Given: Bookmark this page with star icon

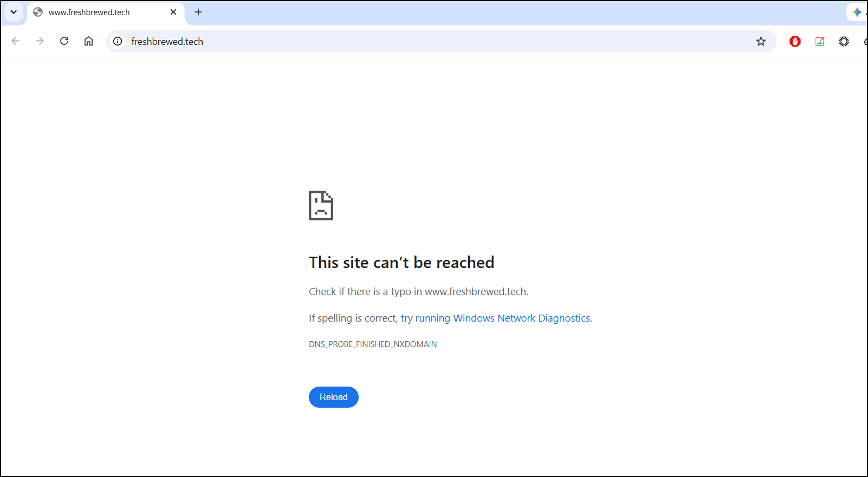Looking at the screenshot, I should pos(761,41).
